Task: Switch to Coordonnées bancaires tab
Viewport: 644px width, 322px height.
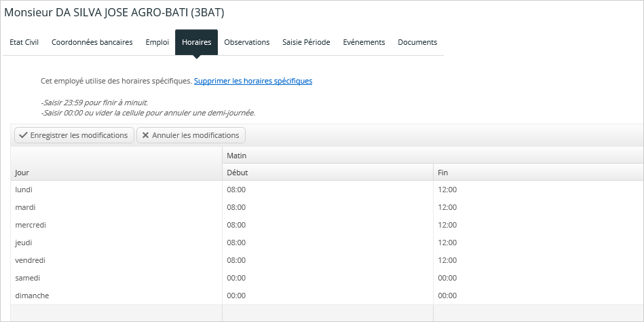Action: [x=92, y=42]
